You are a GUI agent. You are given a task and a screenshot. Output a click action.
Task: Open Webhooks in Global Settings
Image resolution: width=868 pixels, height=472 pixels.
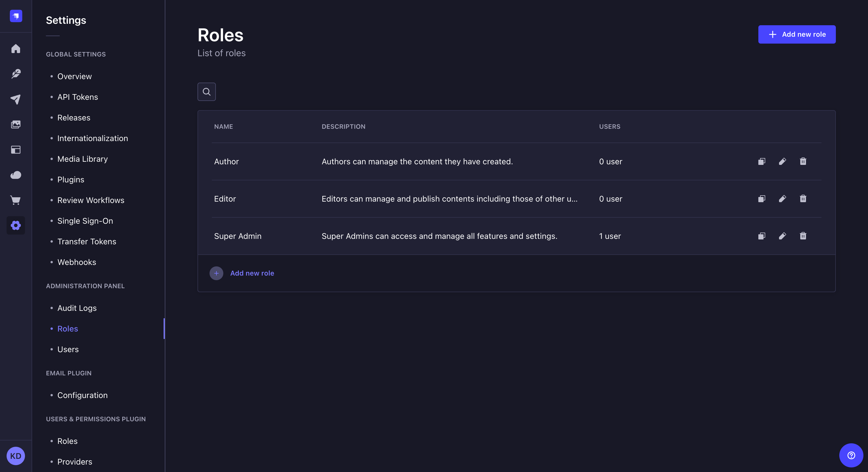tap(76, 262)
